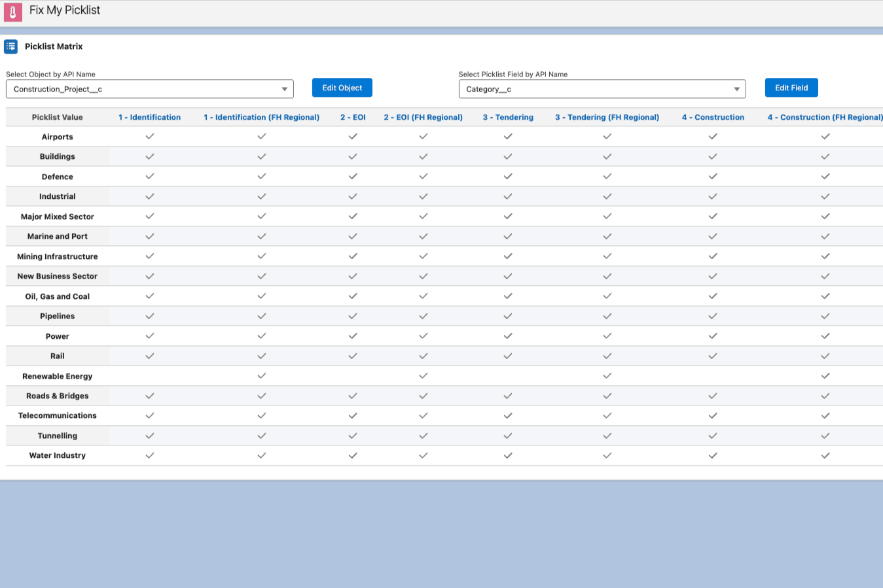Click the Fix My Picklist app icon

[13, 12]
